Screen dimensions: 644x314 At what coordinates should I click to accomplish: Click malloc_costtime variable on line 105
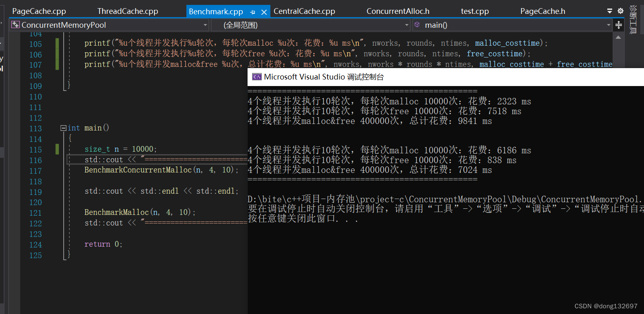pyautogui.click(x=507, y=43)
